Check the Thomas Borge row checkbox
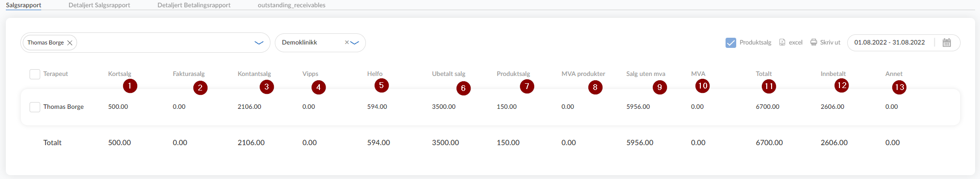980x179 pixels. (35, 107)
